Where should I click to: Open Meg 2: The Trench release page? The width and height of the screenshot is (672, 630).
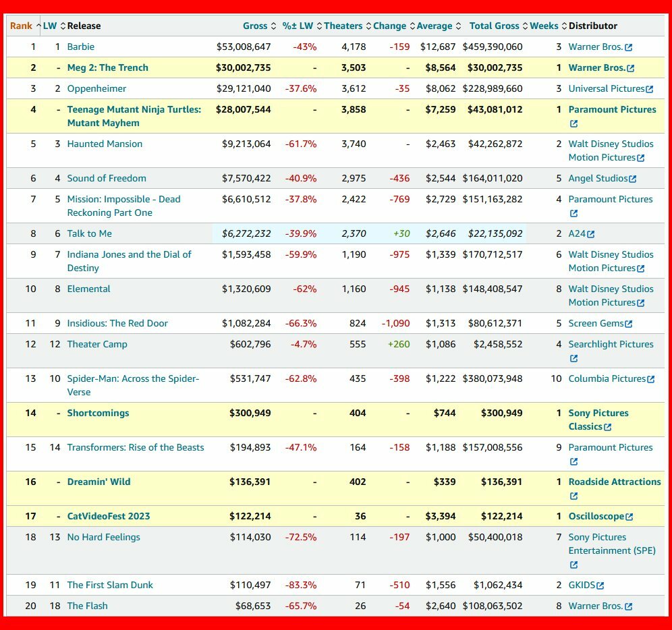coord(107,67)
